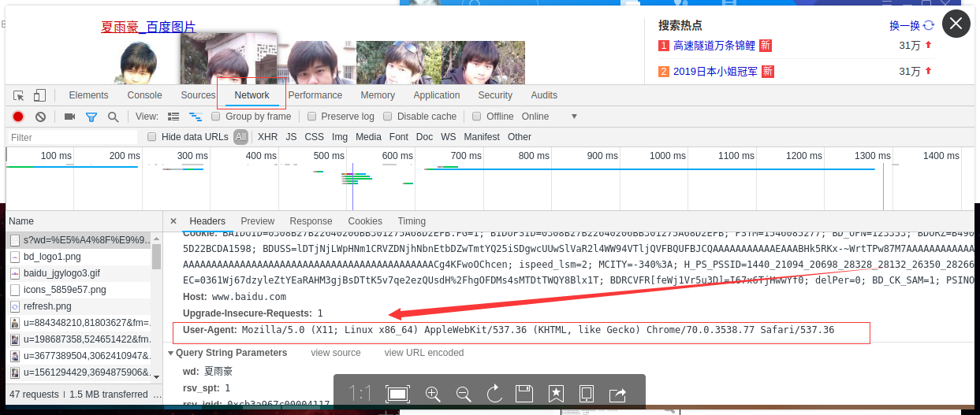
Task: Filter requests by Manifest type
Action: pyautogui.click(x=482, y=137)
